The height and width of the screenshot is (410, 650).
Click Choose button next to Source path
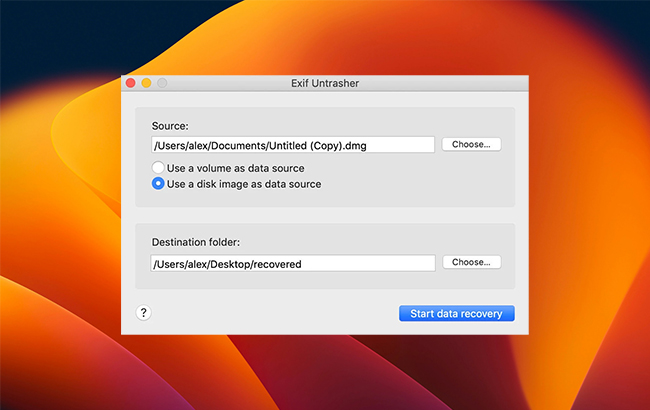471,144
